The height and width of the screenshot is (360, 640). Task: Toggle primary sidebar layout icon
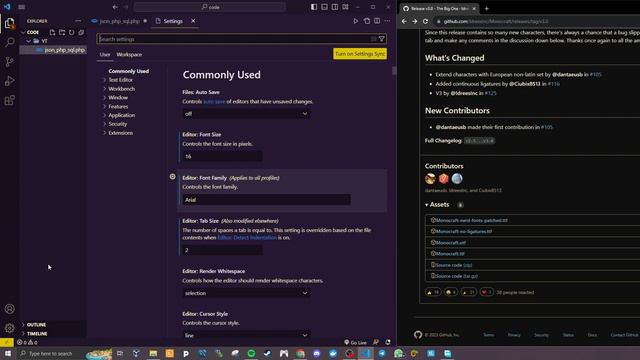coord(314,7)
